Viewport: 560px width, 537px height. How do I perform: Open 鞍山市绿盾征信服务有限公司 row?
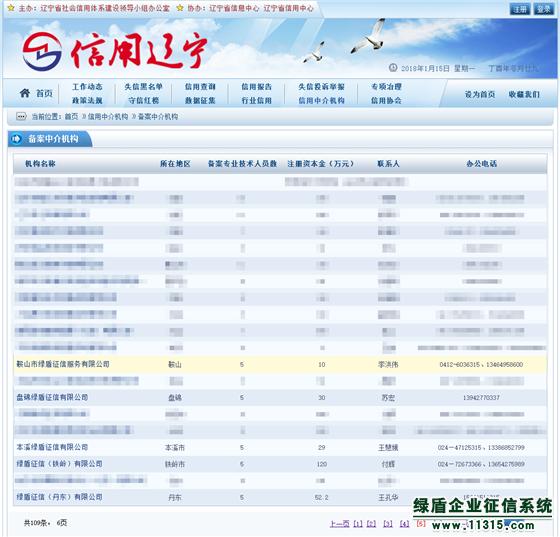(280, 364)
